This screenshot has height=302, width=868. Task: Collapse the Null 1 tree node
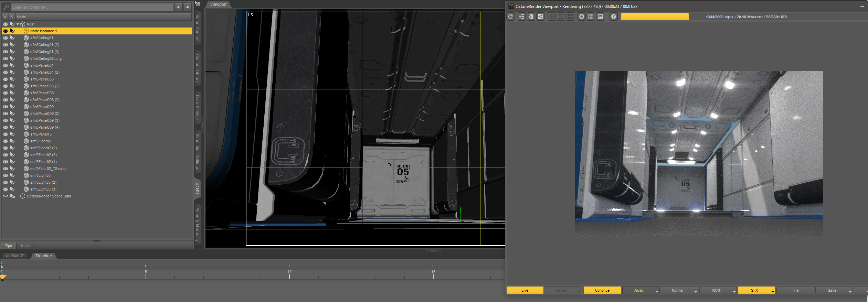[x=18, y=24]
